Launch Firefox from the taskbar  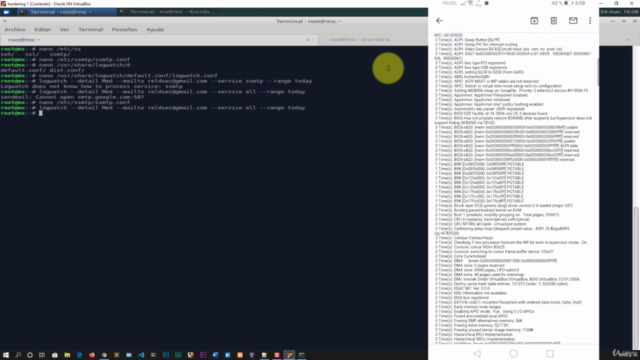click(92, 355)
